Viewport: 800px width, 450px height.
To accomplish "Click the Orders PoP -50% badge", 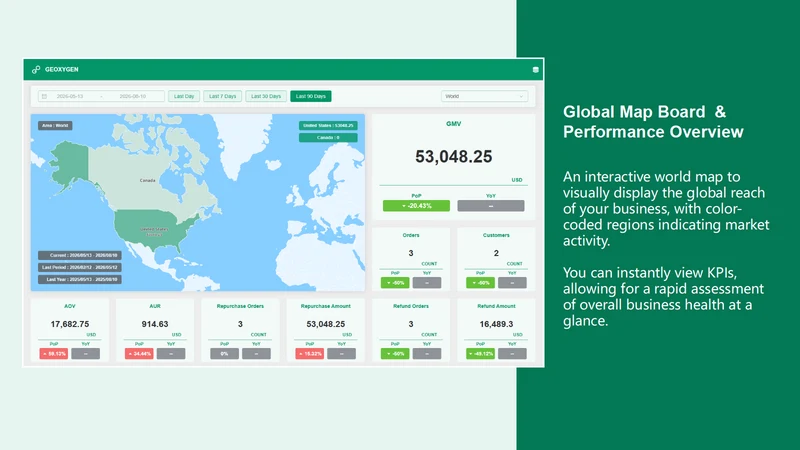I will pyautogui.click(x=395, y=283).
